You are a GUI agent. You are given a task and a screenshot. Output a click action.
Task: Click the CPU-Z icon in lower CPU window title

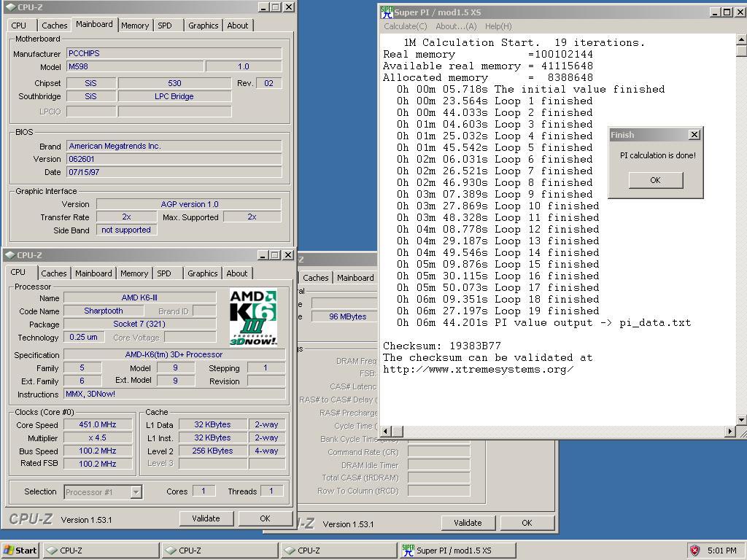pyautogui.click(x=9, y=255)
